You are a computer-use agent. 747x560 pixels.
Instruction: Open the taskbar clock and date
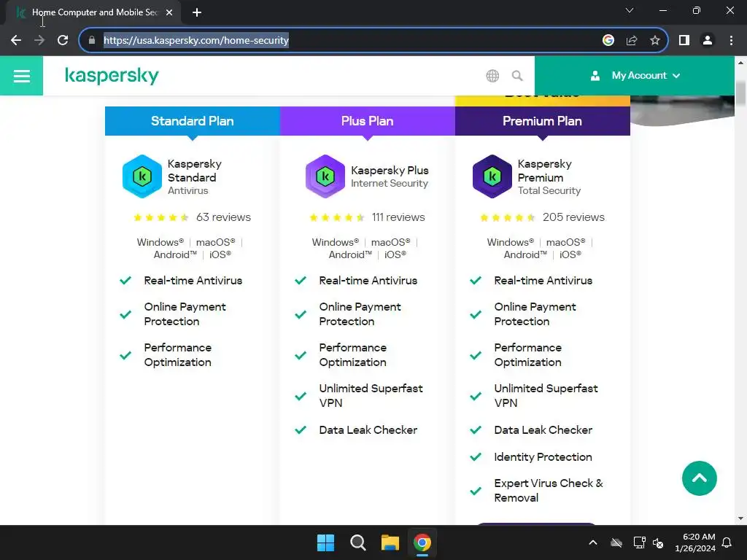coord(695,542)
